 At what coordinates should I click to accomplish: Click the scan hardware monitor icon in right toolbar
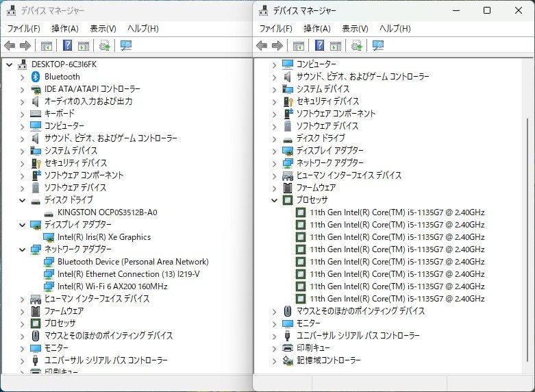[378, 46]
